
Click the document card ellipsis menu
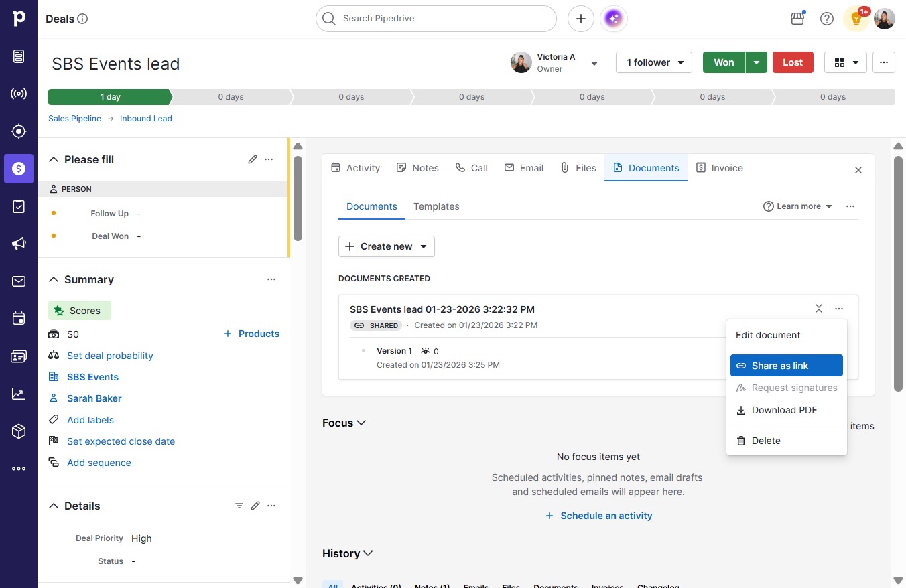[839, 309]
